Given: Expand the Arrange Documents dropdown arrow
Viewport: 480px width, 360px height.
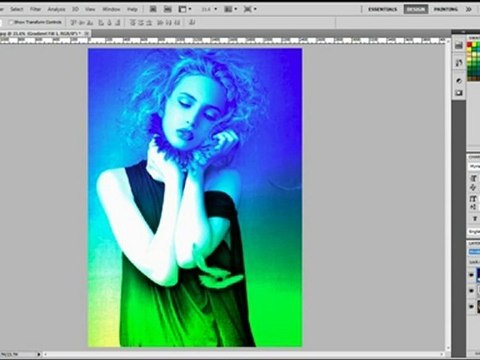Looking at the screenshot, I should pos(236,9).
